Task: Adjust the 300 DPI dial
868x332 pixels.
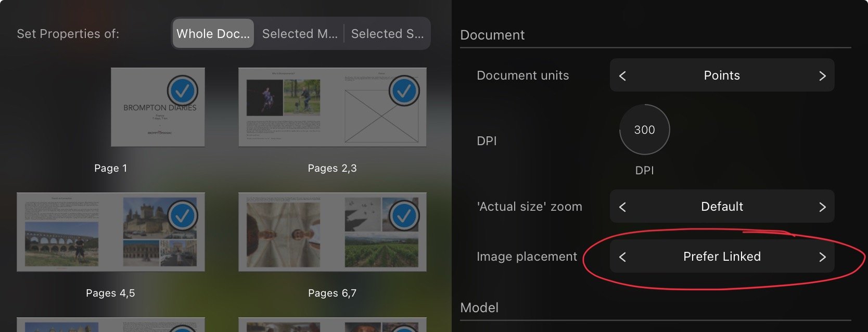Action: (645, 130)
